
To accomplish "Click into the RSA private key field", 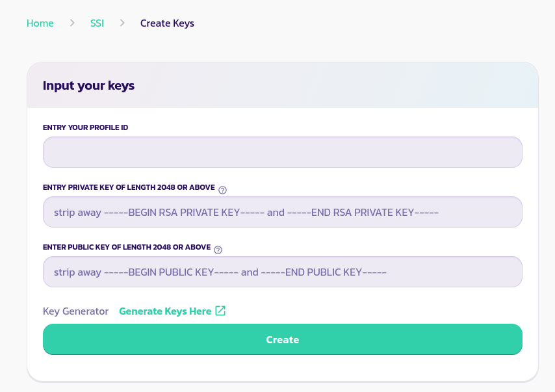I will (x=282, y=212).
